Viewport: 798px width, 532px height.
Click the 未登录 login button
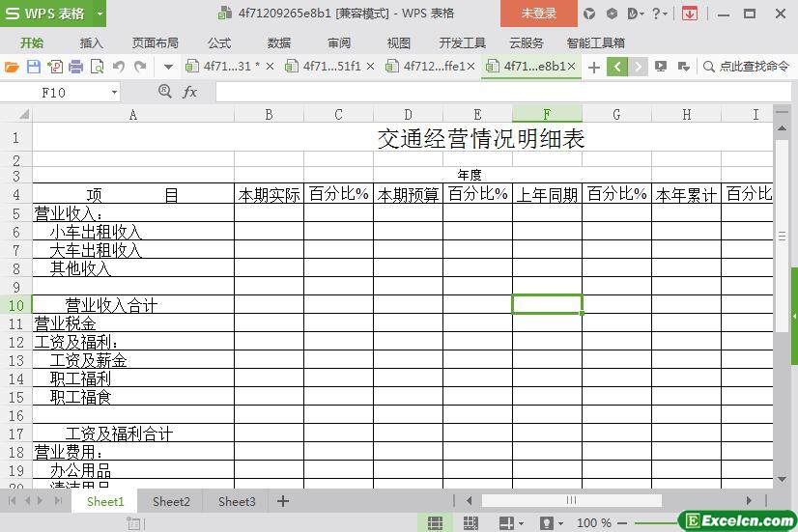click(539, 14)
